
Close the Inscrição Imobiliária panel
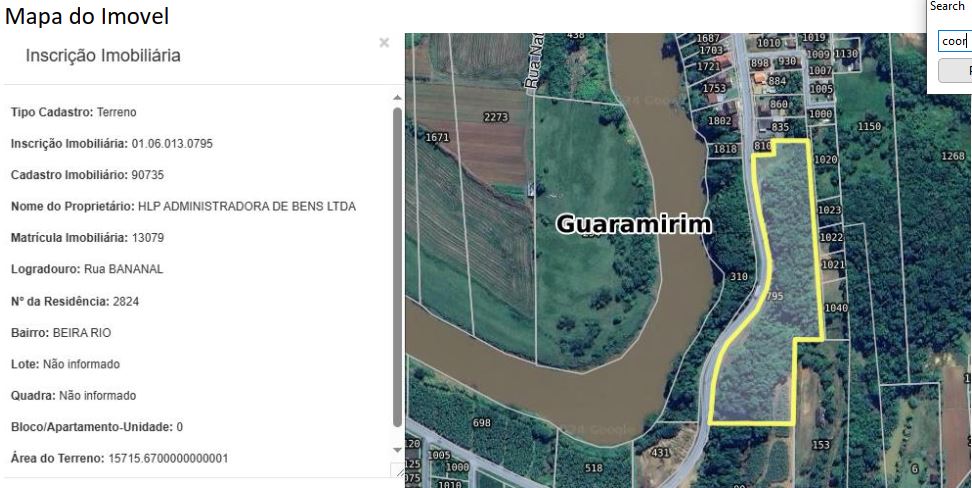coord(384,43)
